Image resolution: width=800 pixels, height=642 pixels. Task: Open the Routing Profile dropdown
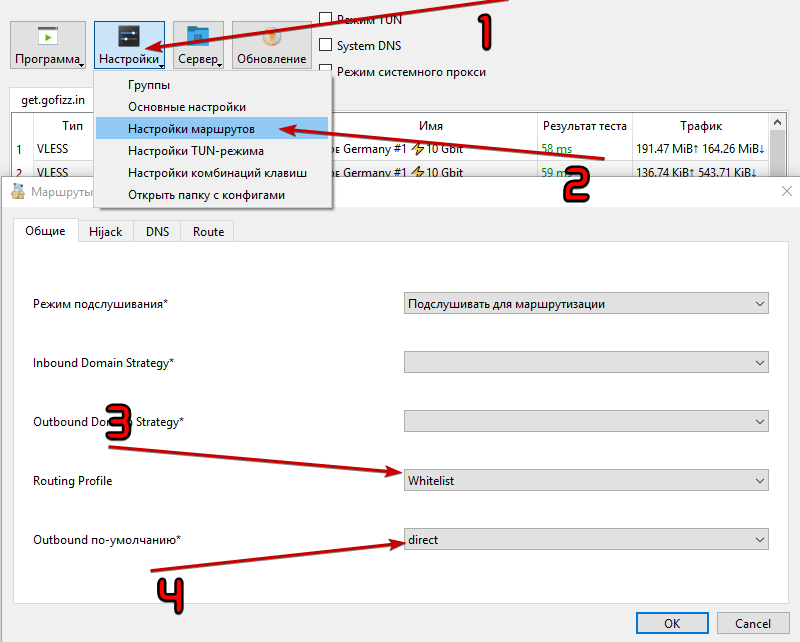pyautogui.click(x=586, y=481)
